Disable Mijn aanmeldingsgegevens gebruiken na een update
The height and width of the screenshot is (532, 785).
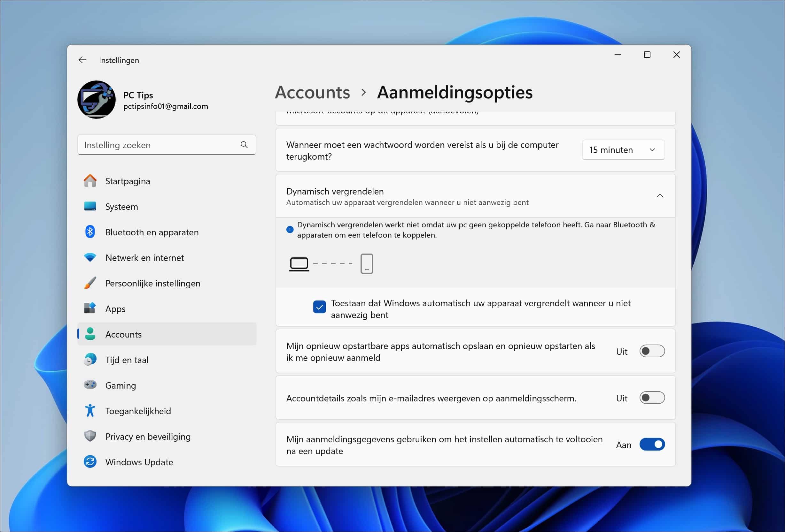[652, 445]
